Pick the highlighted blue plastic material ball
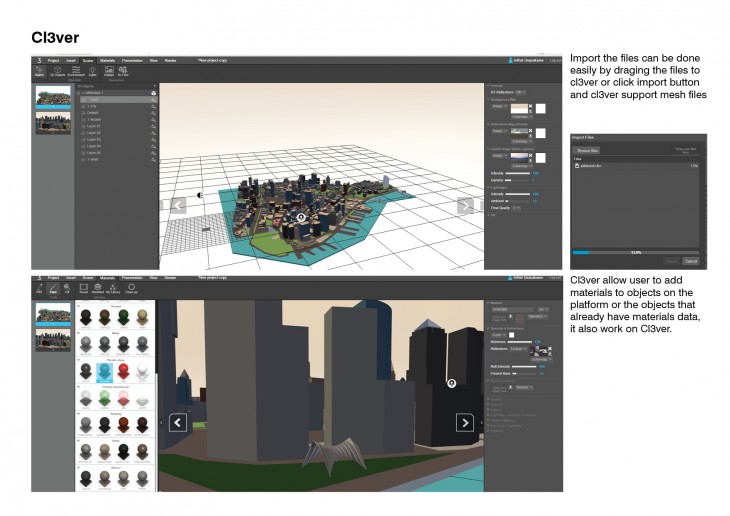The height and width of the screenshot is (516, 730). click(x=105, y=370)
